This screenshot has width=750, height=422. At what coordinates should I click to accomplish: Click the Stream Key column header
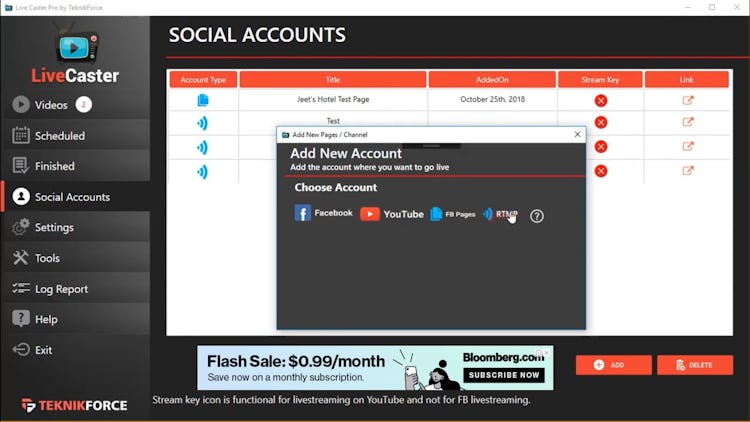(600, 80)
